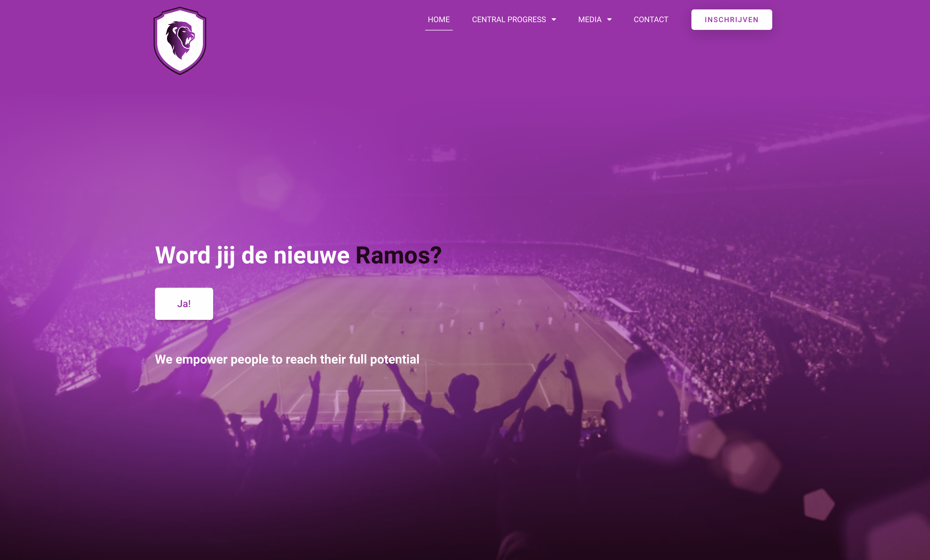
Task: Expand the MEDIA dropdown caret
Action: pos(609,20)
